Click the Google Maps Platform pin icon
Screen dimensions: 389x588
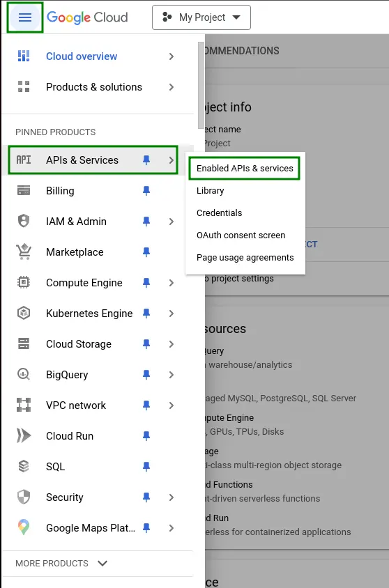tap(24, 527)
